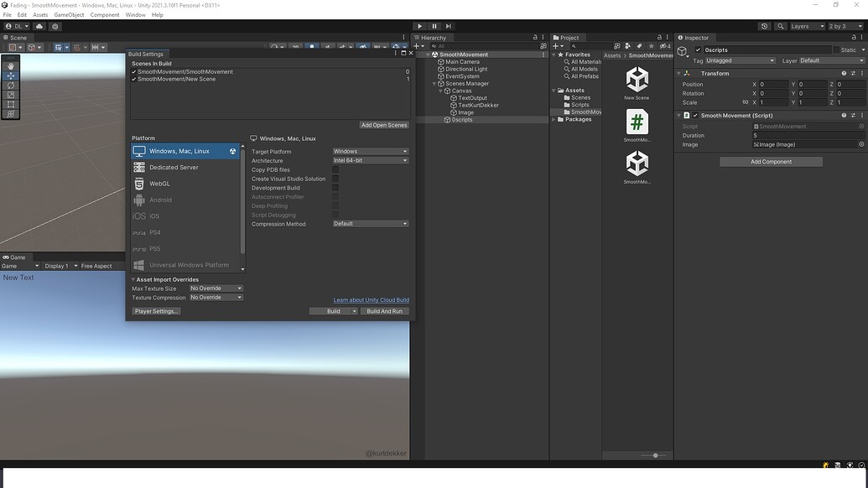The image size is (868, 488).
Task: Open the Compression Method dropdown
Action: [x=370, y=223]
